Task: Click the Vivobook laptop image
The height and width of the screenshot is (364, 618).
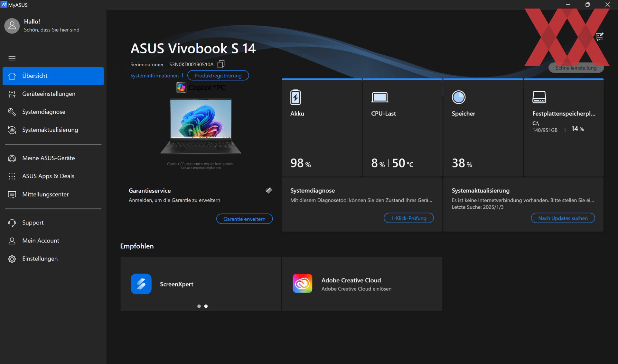Action: click(201, 127)
